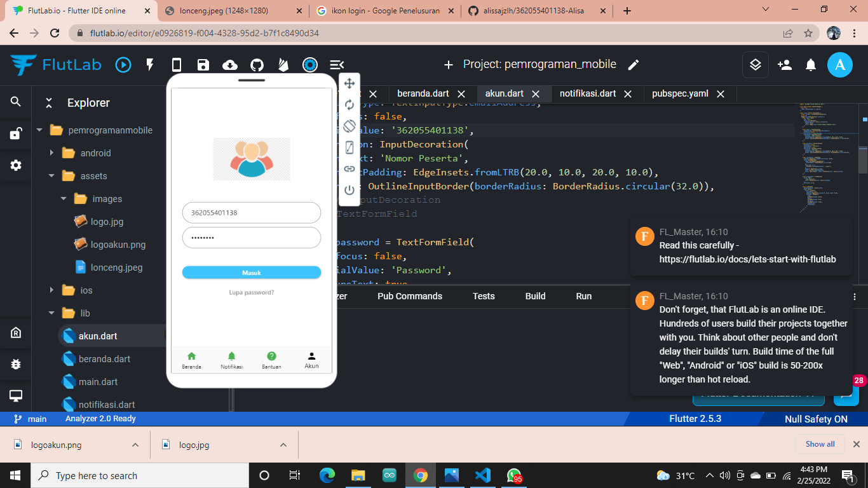Switch to the beranda.dart editor tab
Viewport: 868px width, 488px height.
[x=423, y=93]
